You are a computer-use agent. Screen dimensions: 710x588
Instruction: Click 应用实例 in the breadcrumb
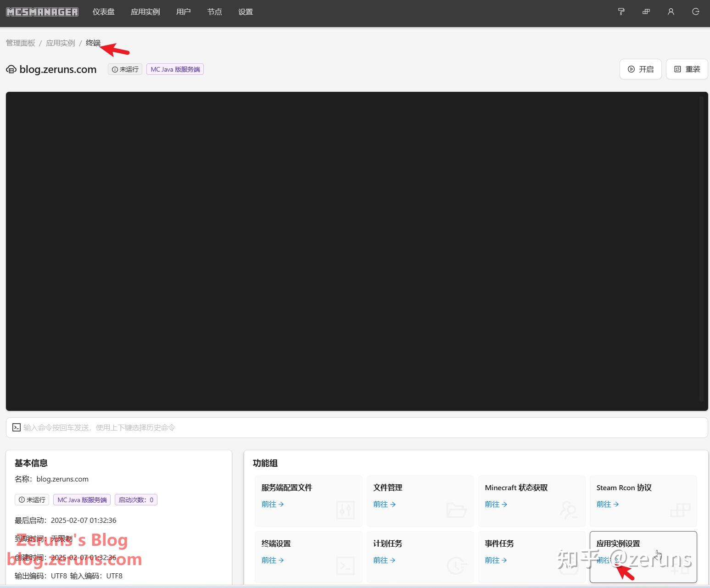[x=61, y=43]
